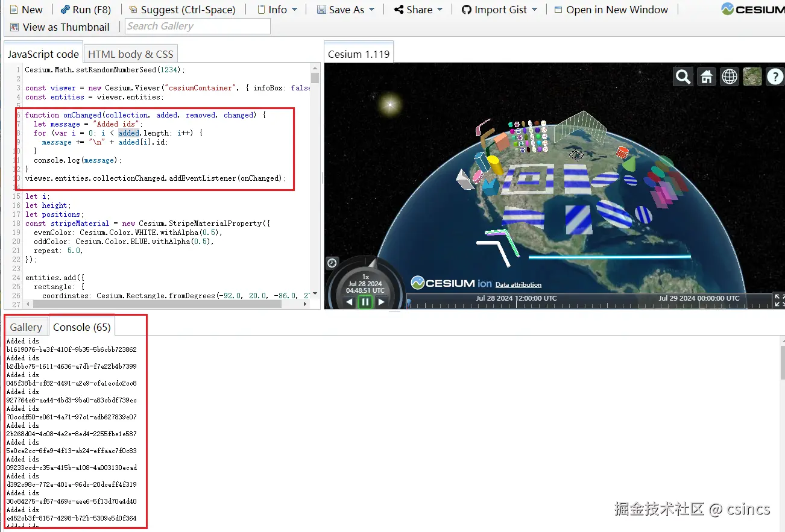Image resolution: width=785 pixels, height=532 pixels.
Task: Click 'console.log(message);' in the code
Action: pos(78,160)
